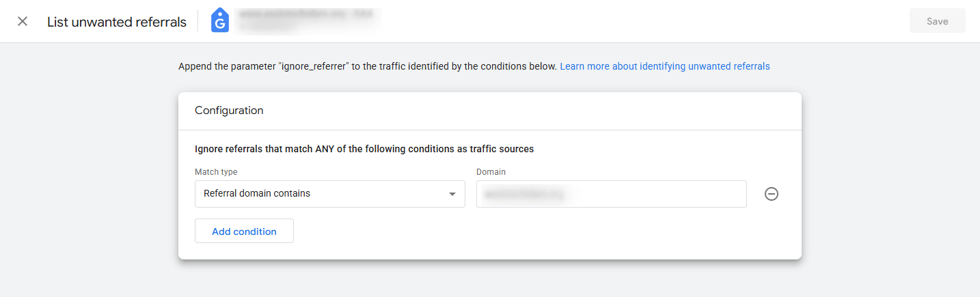Remove the referral condition with minus icon
The width and height of the screenshot is (980, 297).
pos(772,195)
